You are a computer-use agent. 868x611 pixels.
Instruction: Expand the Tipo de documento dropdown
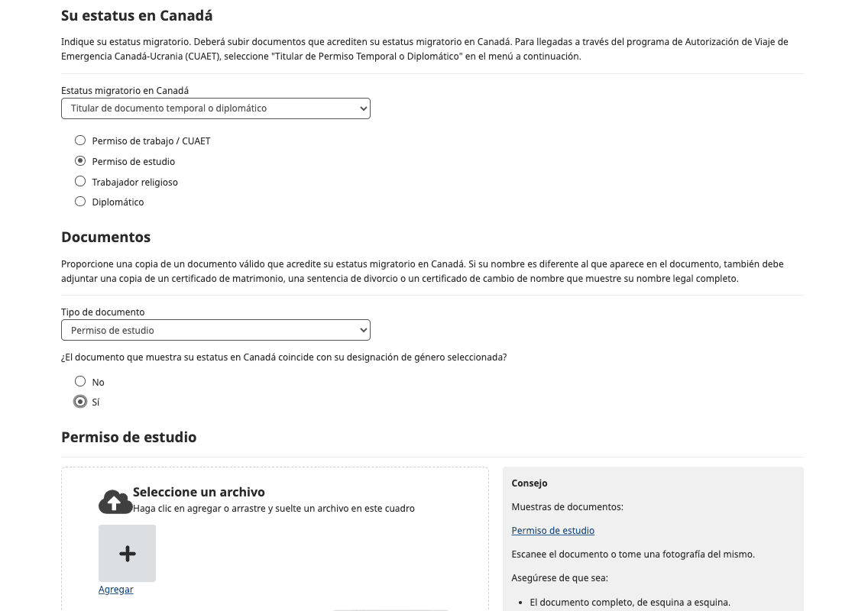click(x=215, y=331)
